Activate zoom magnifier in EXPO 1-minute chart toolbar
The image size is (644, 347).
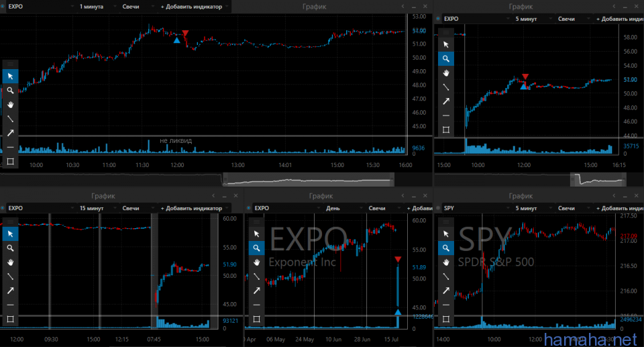click(10, 91)
